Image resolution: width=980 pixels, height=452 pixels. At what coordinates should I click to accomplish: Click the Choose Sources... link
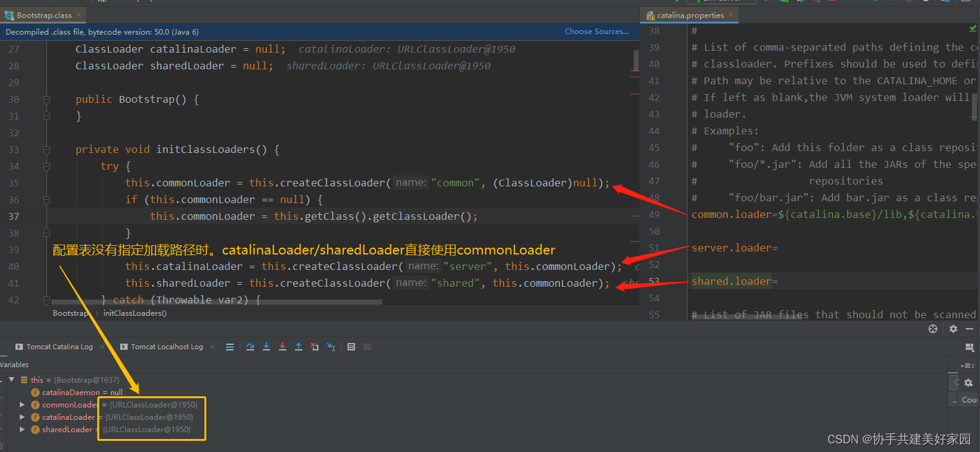597,32
